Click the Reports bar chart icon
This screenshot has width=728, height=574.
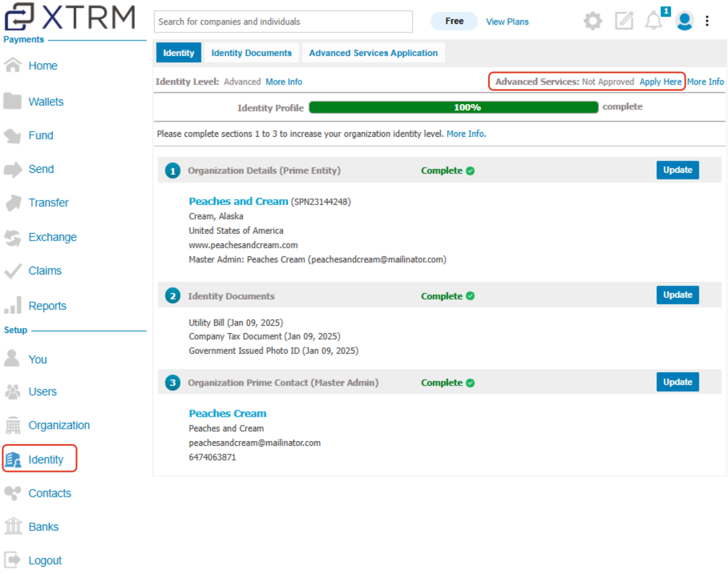coord(13,305)
